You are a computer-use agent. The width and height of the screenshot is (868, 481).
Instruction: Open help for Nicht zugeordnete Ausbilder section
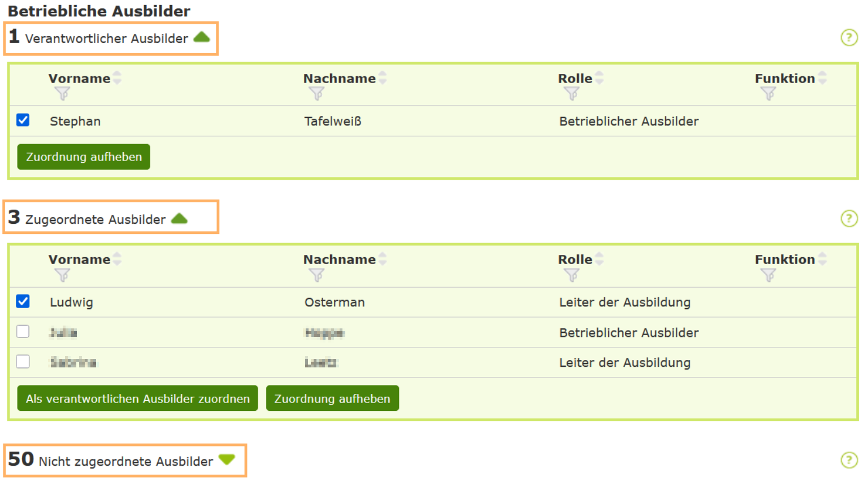coord(850,460)
